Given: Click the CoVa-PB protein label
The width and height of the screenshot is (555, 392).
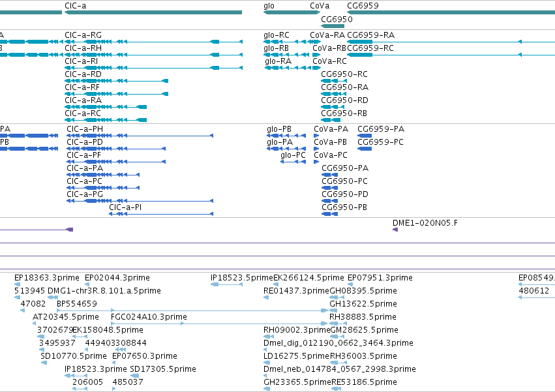Looking at the screenshot, I should tap(331, 142).
